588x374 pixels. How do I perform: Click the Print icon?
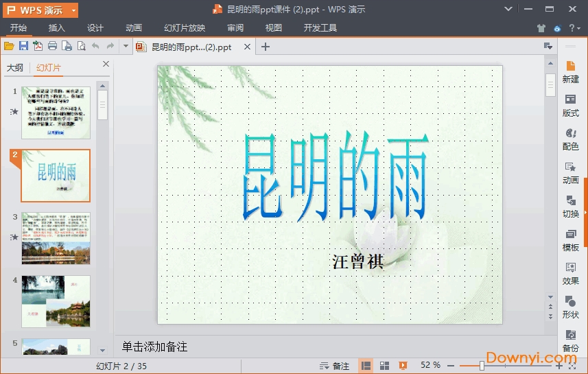pyautogui.click(x=53, y=46)
